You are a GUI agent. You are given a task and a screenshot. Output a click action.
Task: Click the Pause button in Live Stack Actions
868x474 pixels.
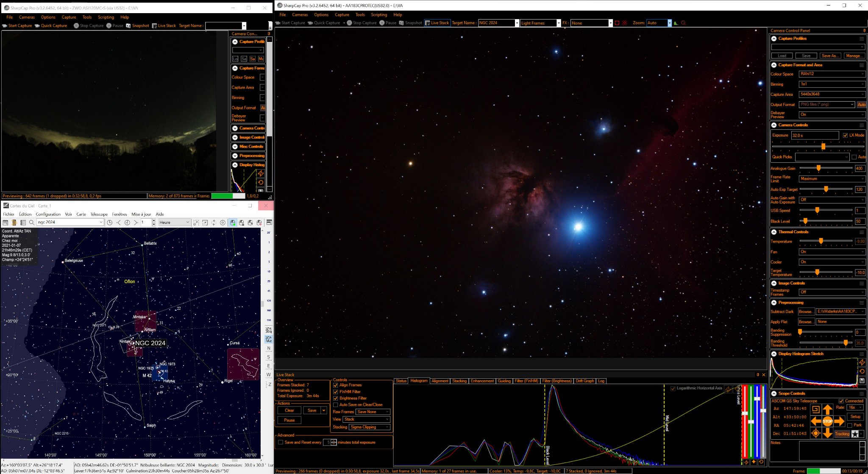pyautogui.click(x=289, y=420)
